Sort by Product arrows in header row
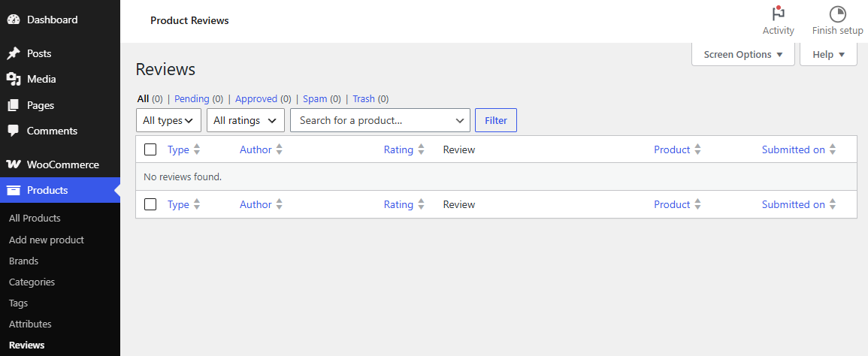 pos(697,149)
